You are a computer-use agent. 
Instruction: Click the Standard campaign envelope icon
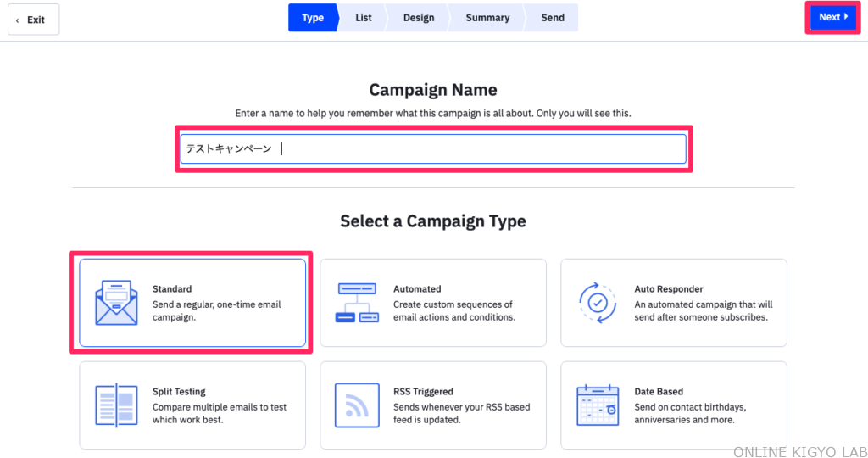117,303
